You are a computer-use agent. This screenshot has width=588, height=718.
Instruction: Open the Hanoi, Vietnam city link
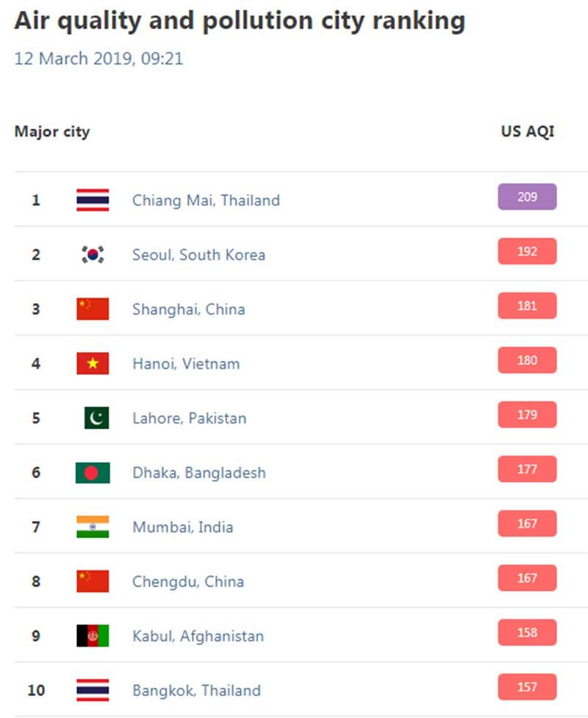[186, 364]
